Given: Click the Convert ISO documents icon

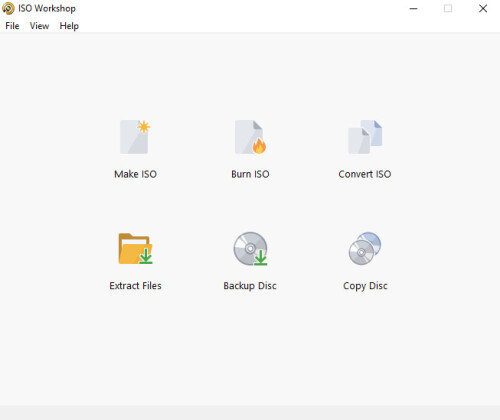Looking at the screenshot, I should tap(365, 137).
